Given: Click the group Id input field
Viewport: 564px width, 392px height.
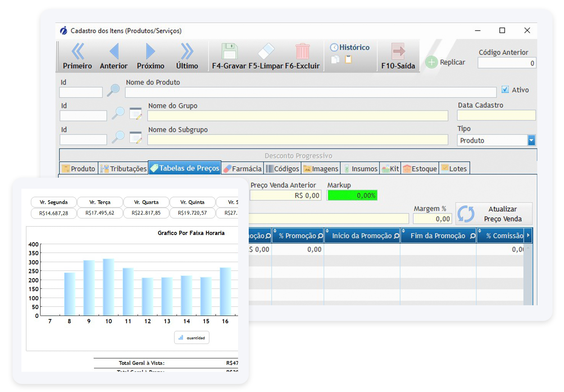Looking at the screenshot, I should pyautogui.click(x=83, y=116).
